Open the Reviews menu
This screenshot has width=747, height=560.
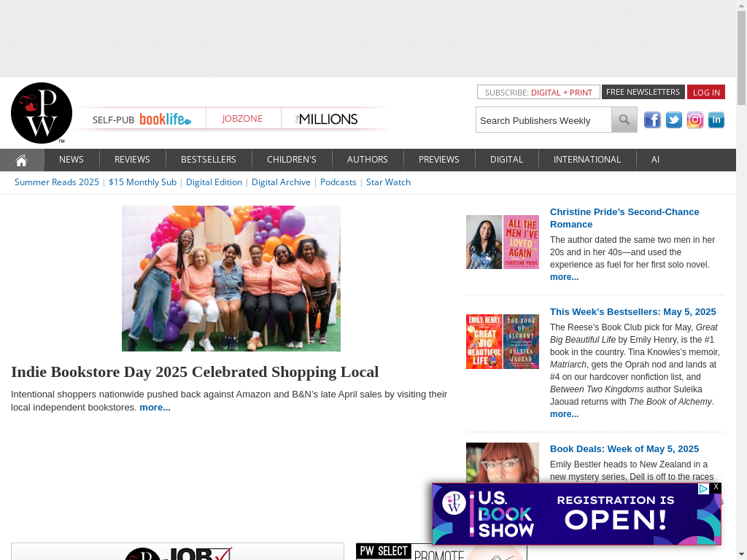coord(132,160)
